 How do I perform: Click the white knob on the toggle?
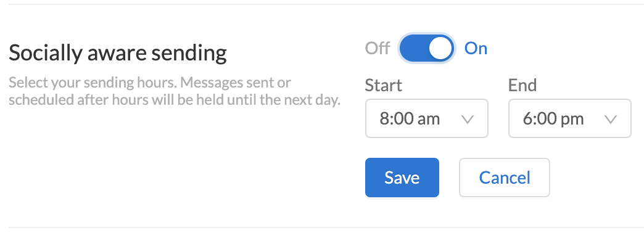click(x=440, y=49)
